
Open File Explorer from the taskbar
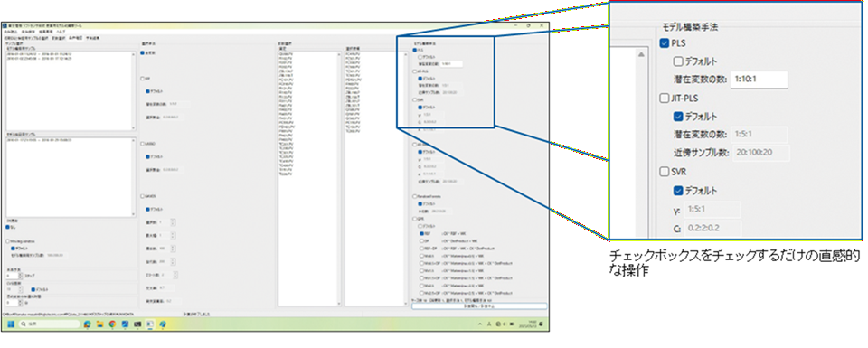point(99,324)
